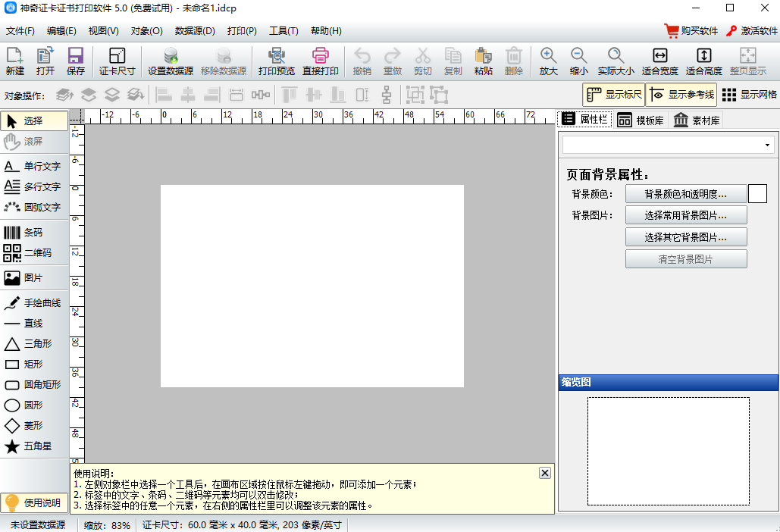Open the 编辑(E) menu
780x532 pixels.
[x=61, y=31]
